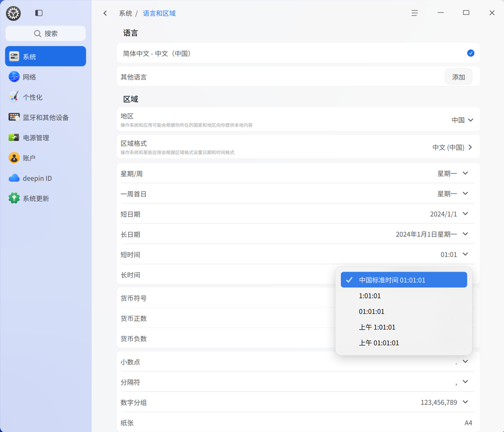Expand the 分隔符 dropdown
The height and width of the screenshot is (432, 504).
466,382
